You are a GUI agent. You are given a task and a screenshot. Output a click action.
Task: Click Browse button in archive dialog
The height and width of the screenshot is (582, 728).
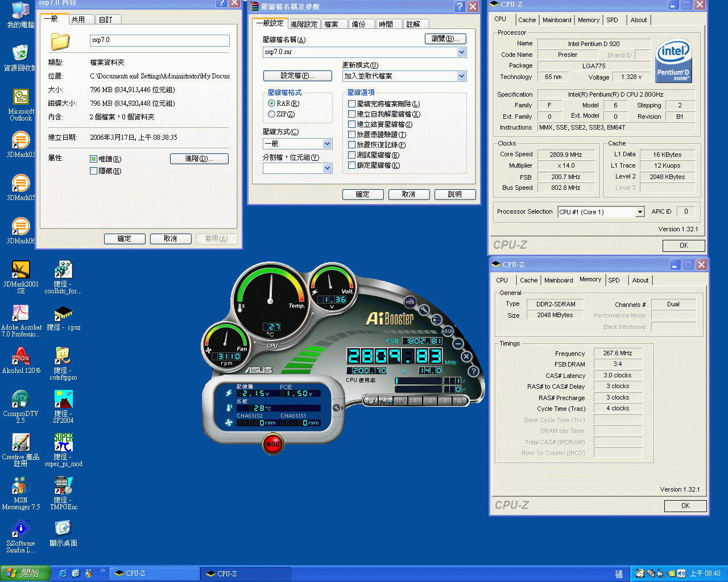pyautogui.click(x=445, y=39)
